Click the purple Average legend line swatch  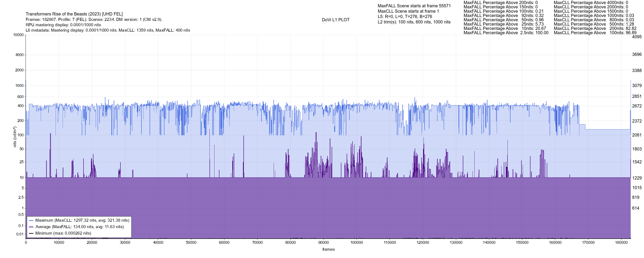tap(31, 227)
